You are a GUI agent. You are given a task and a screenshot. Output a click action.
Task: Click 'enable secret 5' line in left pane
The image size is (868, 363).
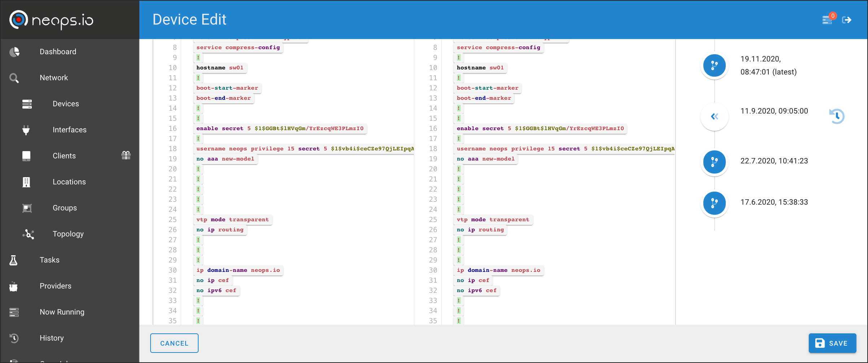[x=280, y=128]
